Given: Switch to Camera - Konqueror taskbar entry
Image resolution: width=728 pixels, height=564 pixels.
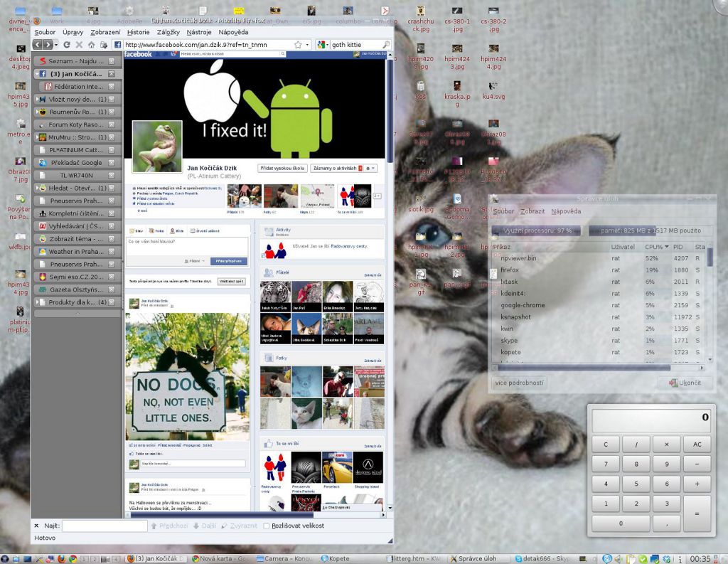Looking at the screenshot, I should pyautogui.click(x=284, y=558).
